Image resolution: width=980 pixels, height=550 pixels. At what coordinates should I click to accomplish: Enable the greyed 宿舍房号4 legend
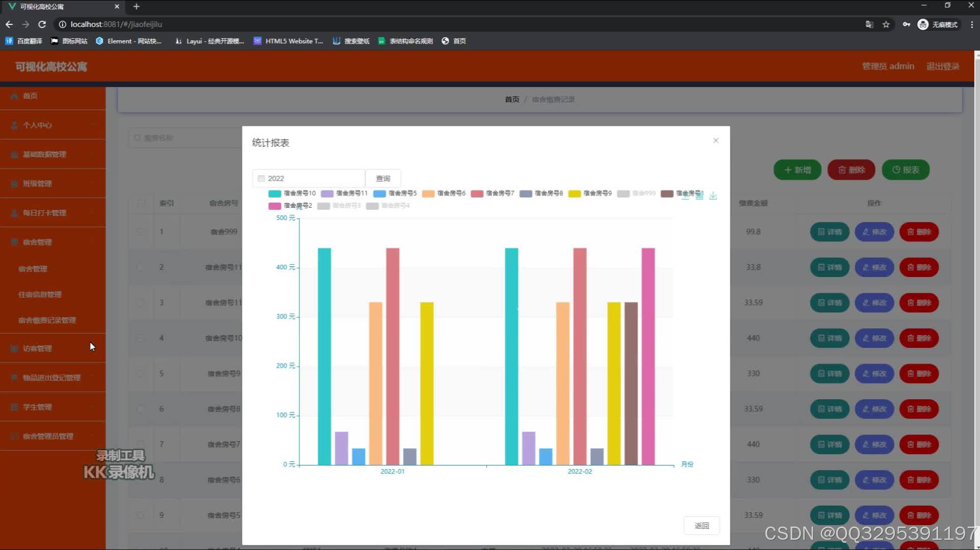point(388,206)
